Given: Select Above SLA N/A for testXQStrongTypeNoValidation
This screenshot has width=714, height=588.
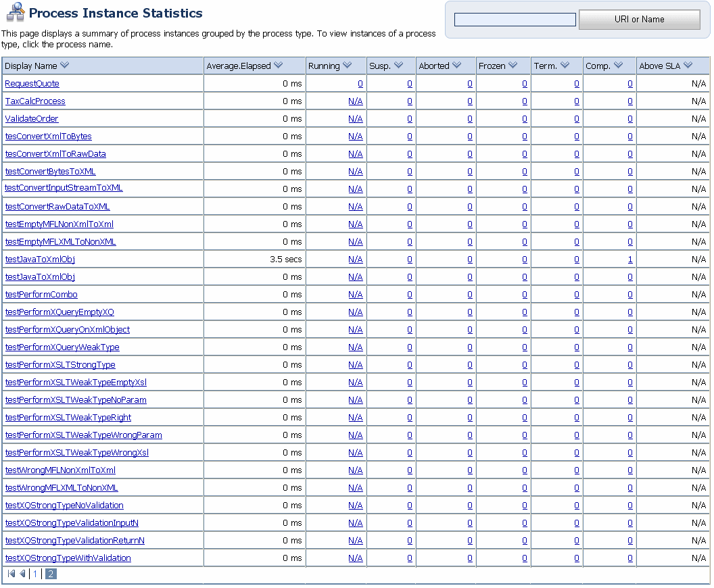Looking at the screenshot, I should pos(698,506).
